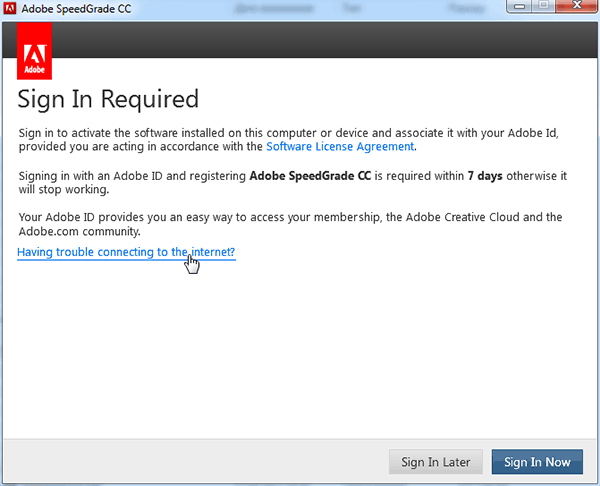Click the red Adobe logo badge
This screenshot has width=600, height=486.
point(34,51)
